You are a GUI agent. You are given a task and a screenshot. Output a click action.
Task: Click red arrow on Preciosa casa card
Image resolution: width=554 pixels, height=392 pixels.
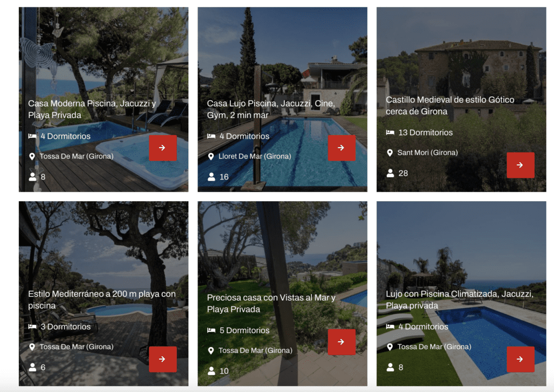[341, 342]
